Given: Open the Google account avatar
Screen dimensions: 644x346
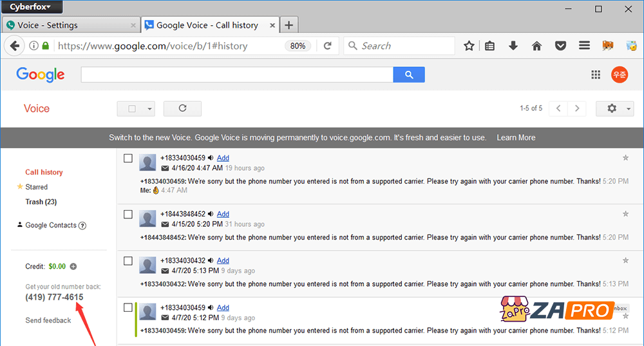Looking at the screenshot, I should pyautogui.click(x=620, y=74).
